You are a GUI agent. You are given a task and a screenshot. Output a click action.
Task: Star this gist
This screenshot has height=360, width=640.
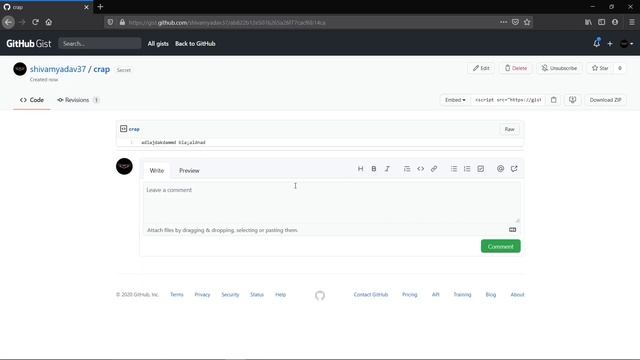[600, 68]
